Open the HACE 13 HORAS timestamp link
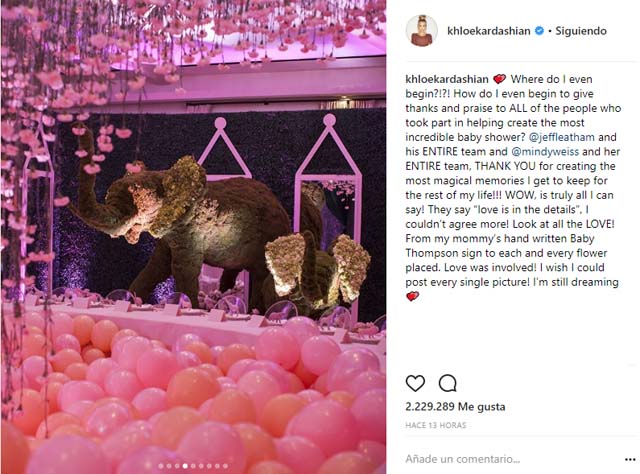 click(x=438, y=425)
